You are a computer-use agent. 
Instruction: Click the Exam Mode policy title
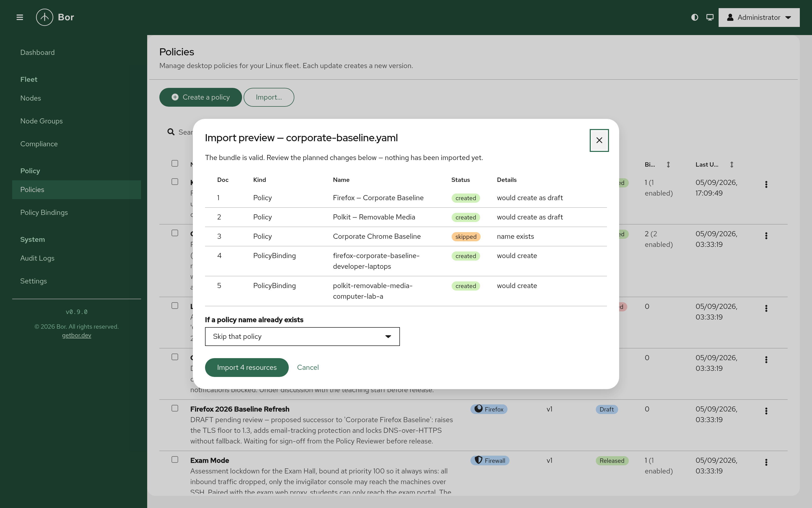click(209, 460)
